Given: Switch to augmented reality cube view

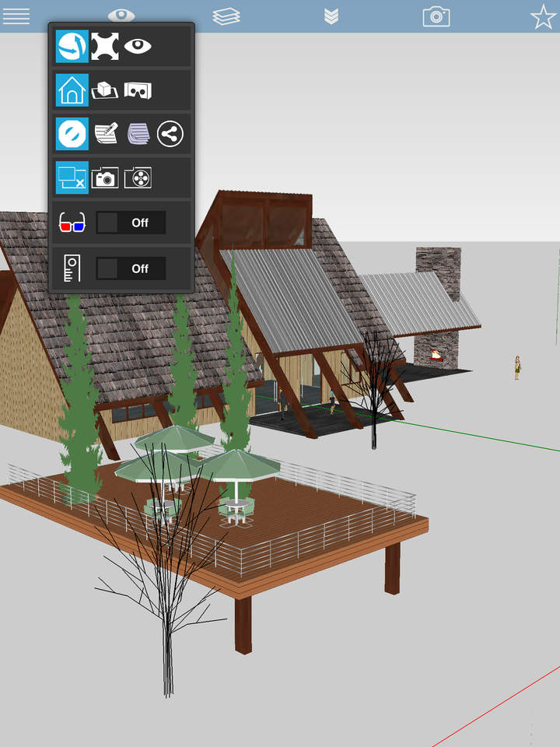Looking at the screenshot, I should point(105,90).
